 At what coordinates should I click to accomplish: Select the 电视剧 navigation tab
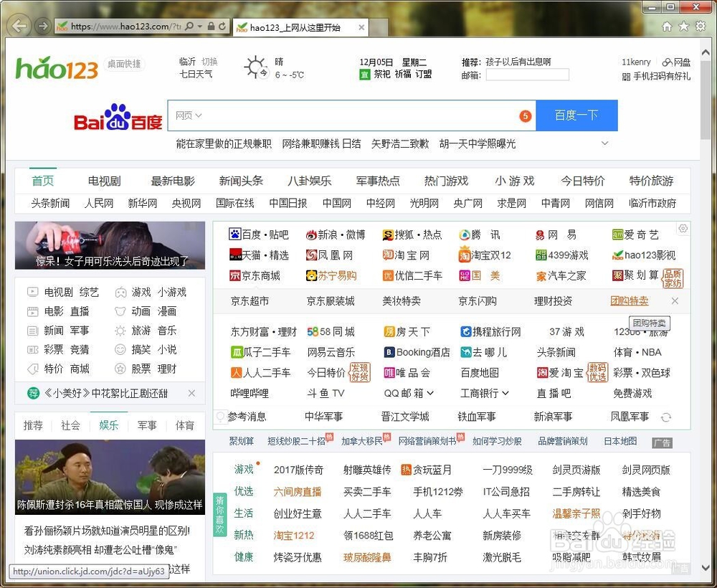pyautogui.click(x=104, y=181)
